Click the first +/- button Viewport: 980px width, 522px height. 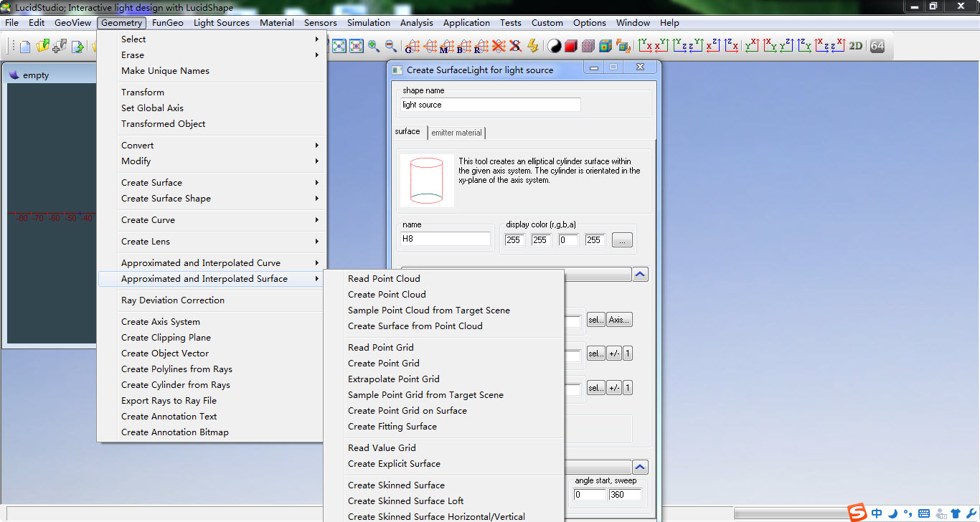coord(614,353)
